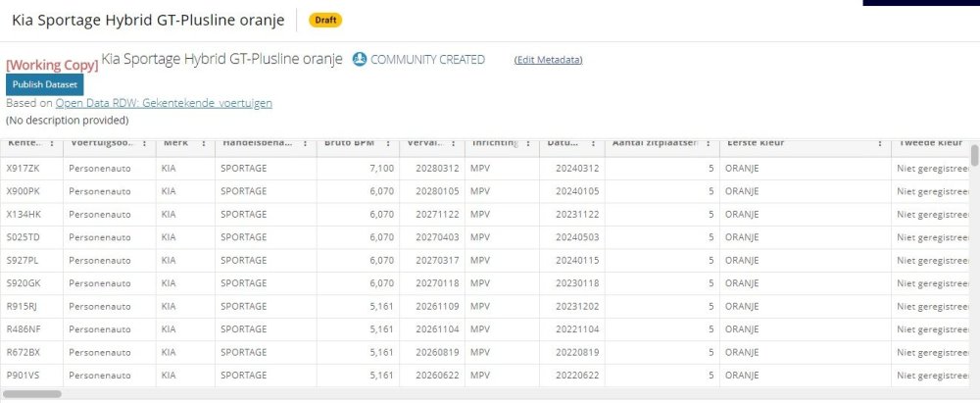980x403 pixels.
Task: Click the Tweede kleur column header
Action: pos(929,143)
